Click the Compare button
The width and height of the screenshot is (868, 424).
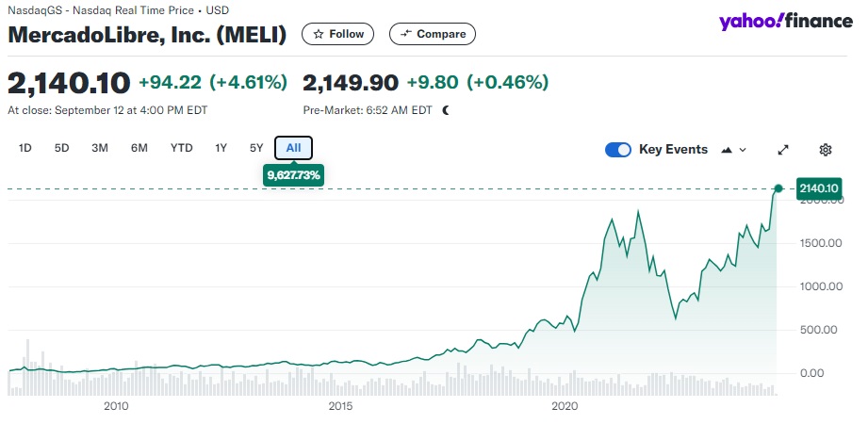click(x=433, y=34)
